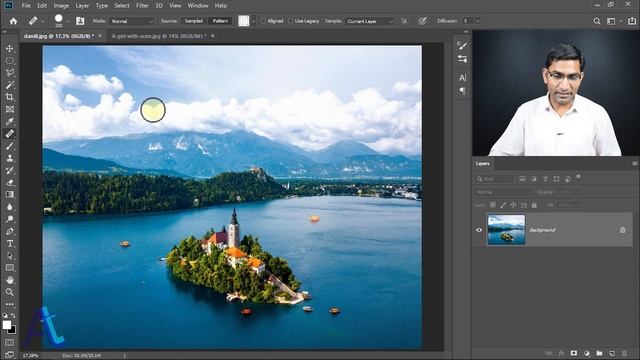
Task: Select the History Brush tool
Action: pyautogui.click(x=9, y=170)
